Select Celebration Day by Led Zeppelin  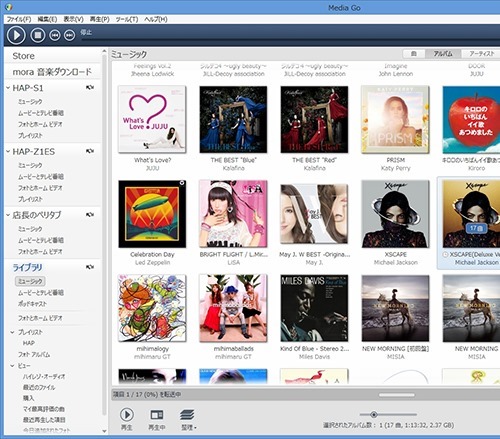[x=152, y=214]
